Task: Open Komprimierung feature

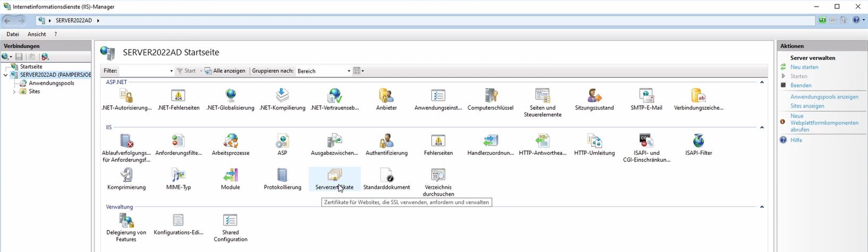Action: (x=126, y=179)
